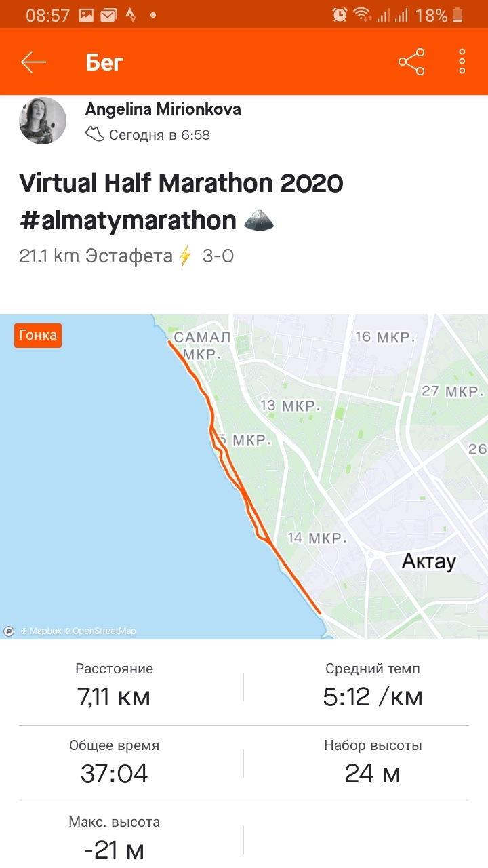Tap the lightning bolt emoji
This screenshot has height=868, width=488.
(x=185, y=257)
